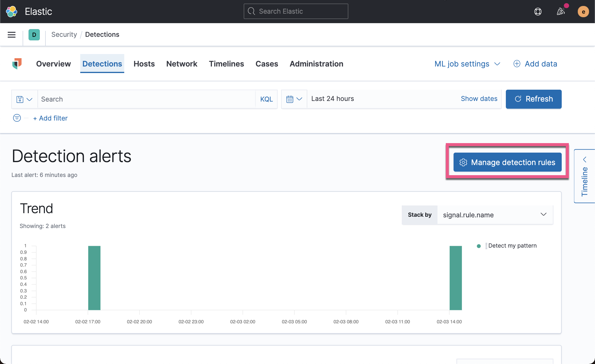Viewport: 595px width, 364px height.
Task: Open the D space switcher avatar
Action: click(34, 34)
